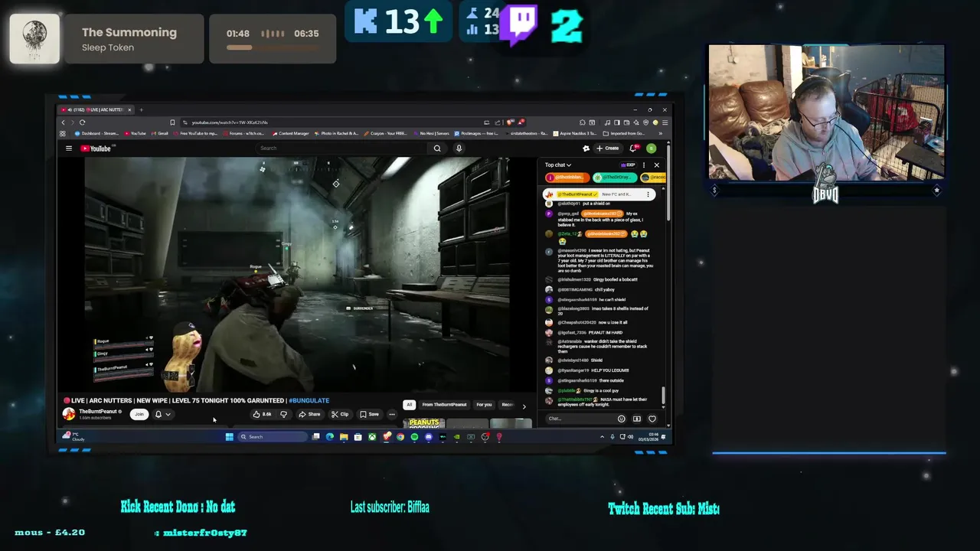Viewport: 980px width, 551px height.
Task: Show hidden system tray icons
Action: 602,437
